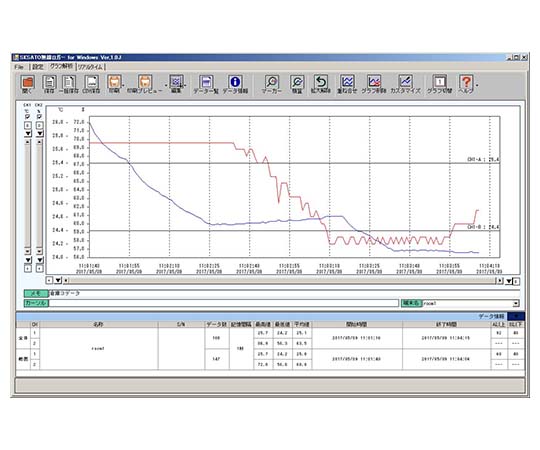Click the green Cursor label button
Image resolution: width=540 pixels, height=450 pixels.
point(36,303)
